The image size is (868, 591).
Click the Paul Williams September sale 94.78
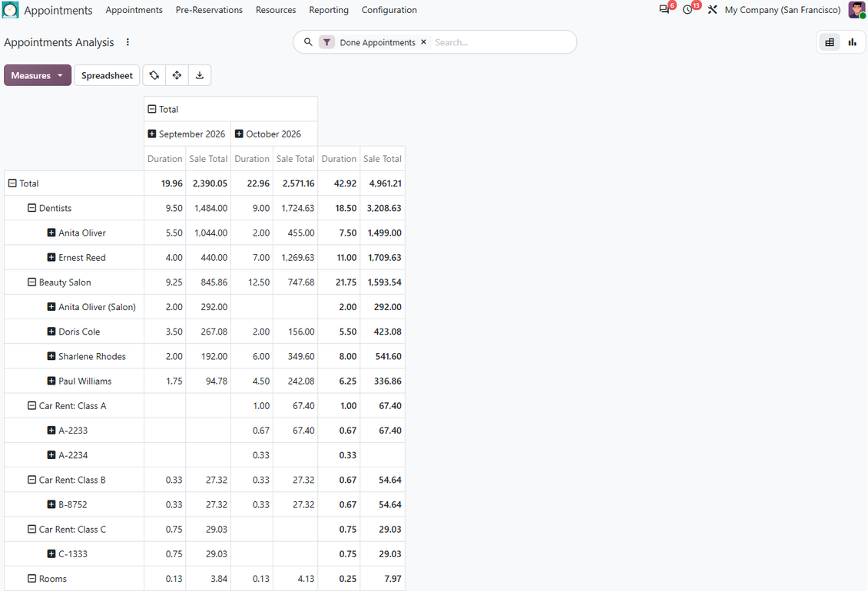[208, 381]
